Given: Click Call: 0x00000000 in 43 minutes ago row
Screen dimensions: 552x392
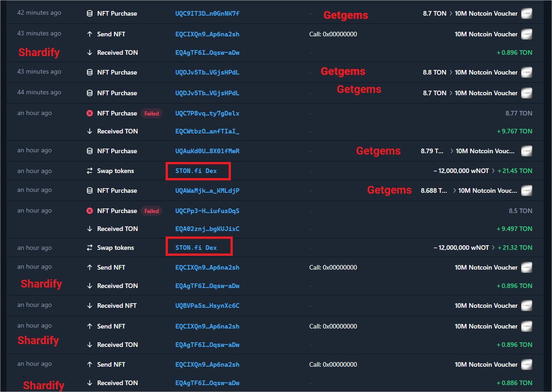Looking at the screenshot, I should pyautogui.click(x=333, y=34).
